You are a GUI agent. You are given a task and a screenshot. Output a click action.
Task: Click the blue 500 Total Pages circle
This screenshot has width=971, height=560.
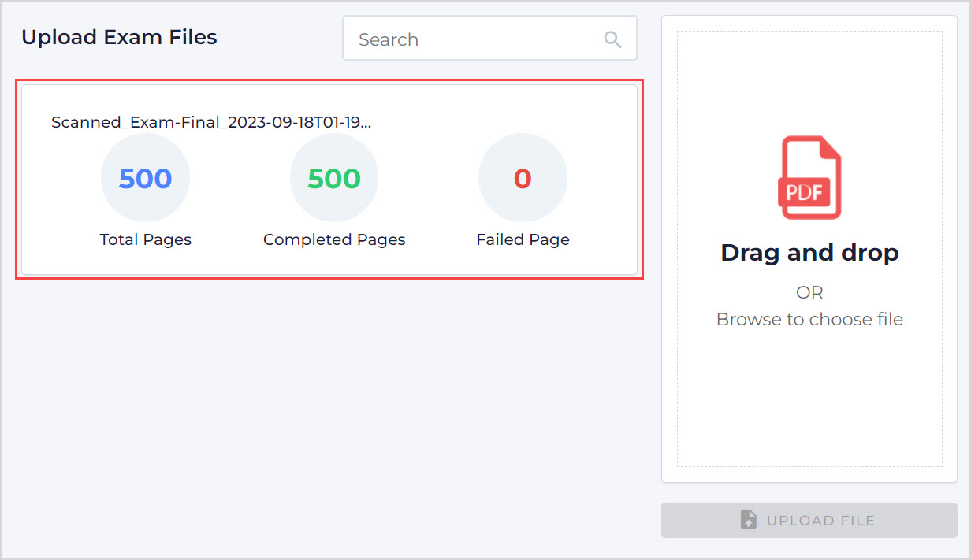click(145, 178)
